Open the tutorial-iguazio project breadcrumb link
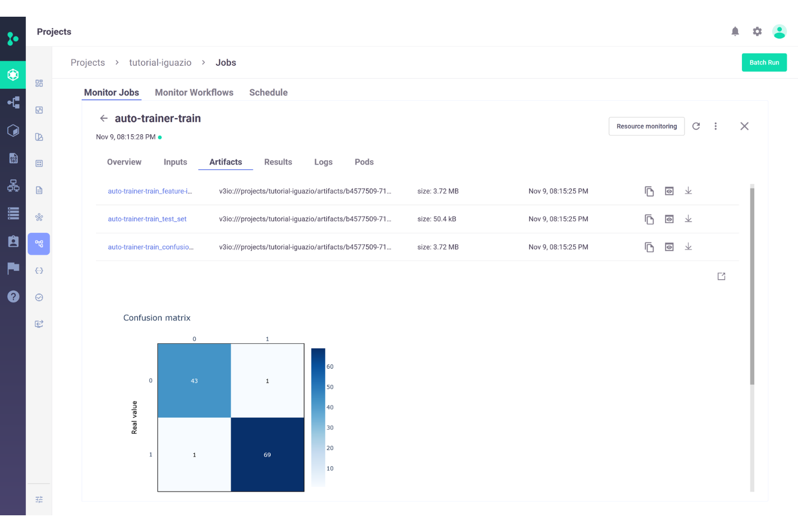Screen dimensions: 798x532 160,63
